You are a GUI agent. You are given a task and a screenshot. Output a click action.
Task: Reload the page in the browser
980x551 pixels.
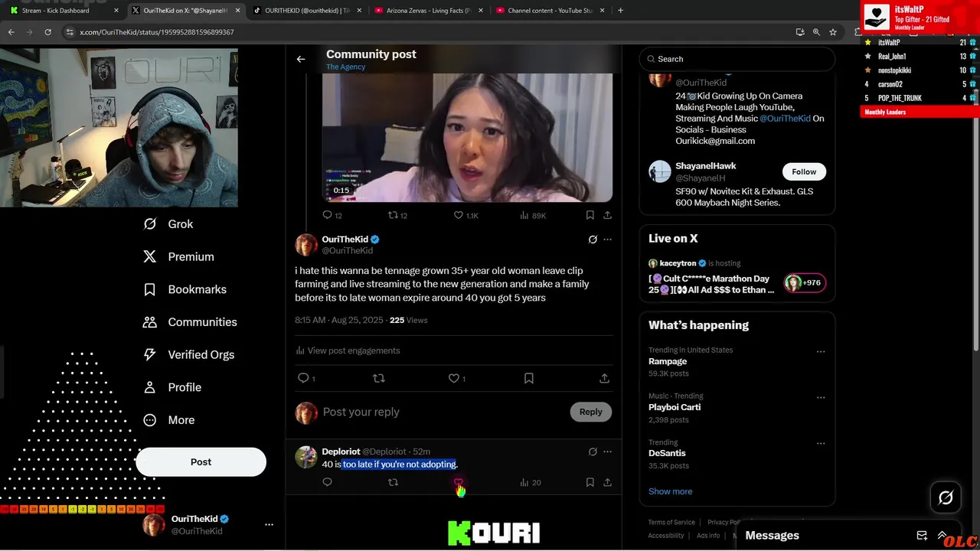click(47, 32)
